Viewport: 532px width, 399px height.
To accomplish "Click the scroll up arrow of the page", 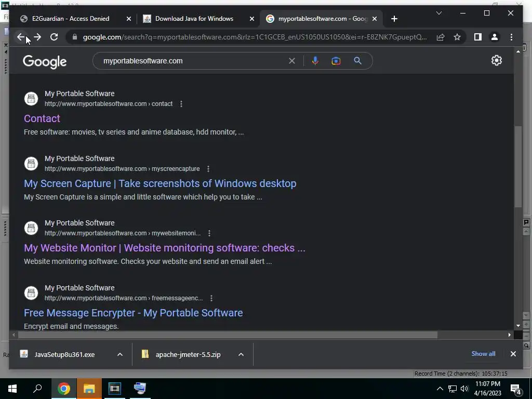I will pyautogui.click(x=518, y=51).
